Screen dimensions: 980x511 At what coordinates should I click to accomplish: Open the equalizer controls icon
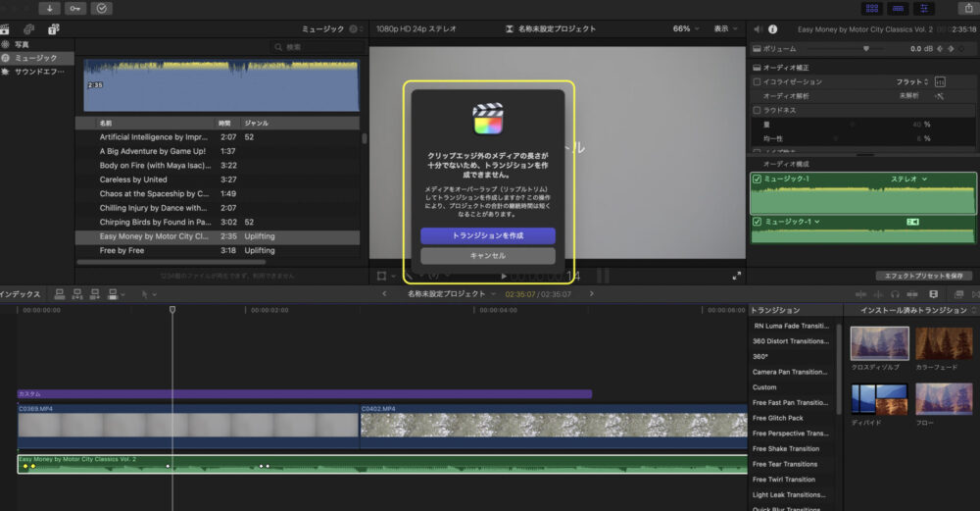[x=940, y=82]
